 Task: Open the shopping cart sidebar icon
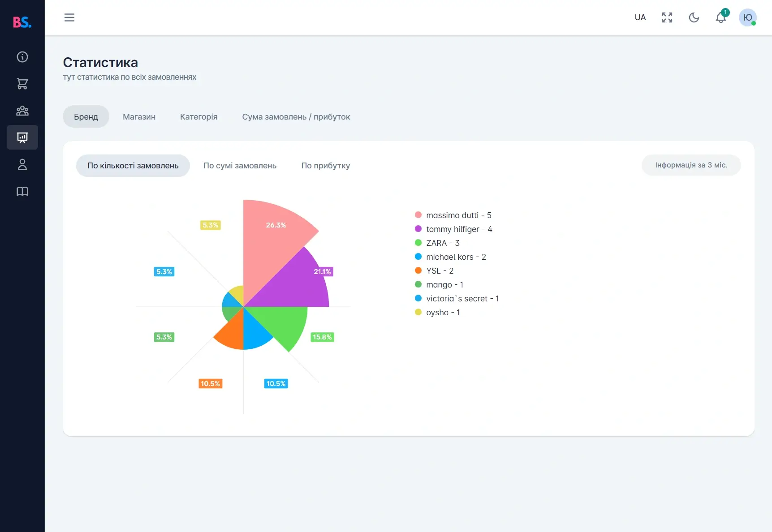coord(22,84)
